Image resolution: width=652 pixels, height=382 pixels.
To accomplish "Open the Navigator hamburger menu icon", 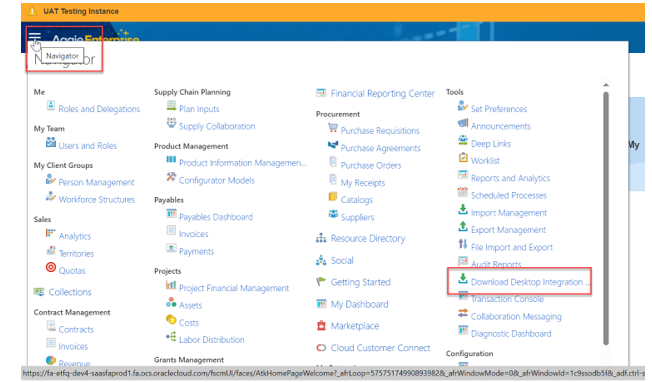I will (35, 37).
